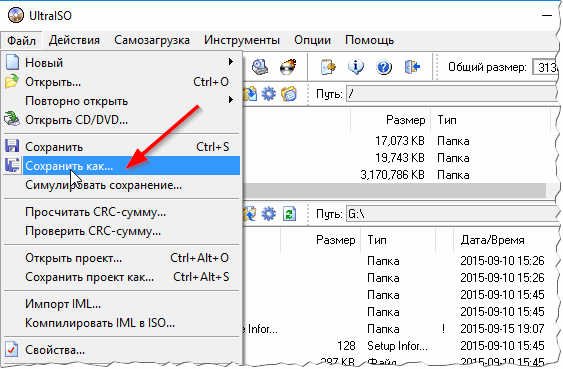Expand the Новый submenu
The image size is (563, 369).
[x=122, y=62]
